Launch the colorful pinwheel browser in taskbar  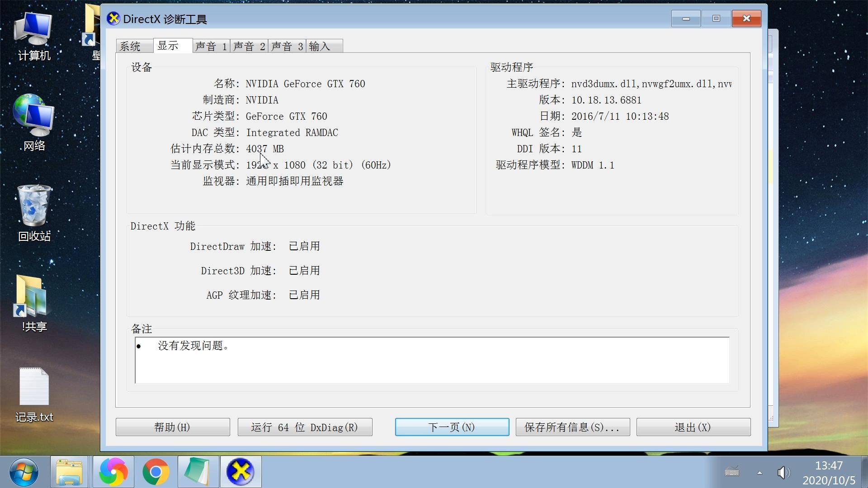pos(113,472)
